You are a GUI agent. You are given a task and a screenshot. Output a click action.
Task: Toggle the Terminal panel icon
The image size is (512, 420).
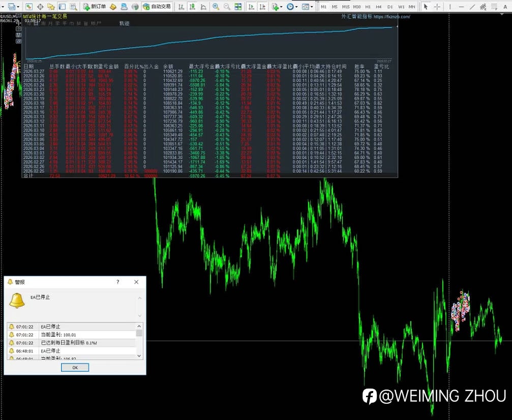point(62,7)
